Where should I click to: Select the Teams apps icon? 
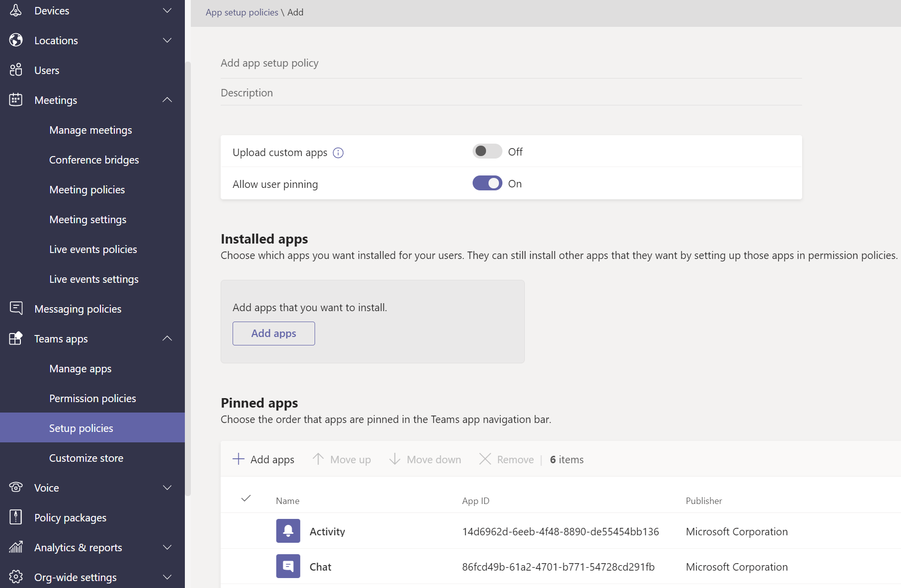pos(15,338)
